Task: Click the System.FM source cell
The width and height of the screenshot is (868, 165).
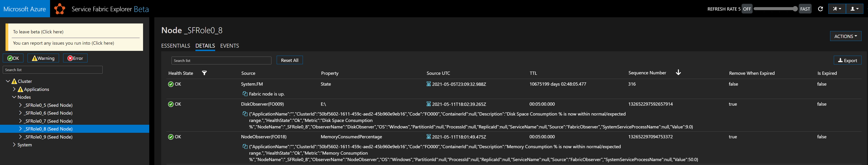Action: (x=252, y=84)
